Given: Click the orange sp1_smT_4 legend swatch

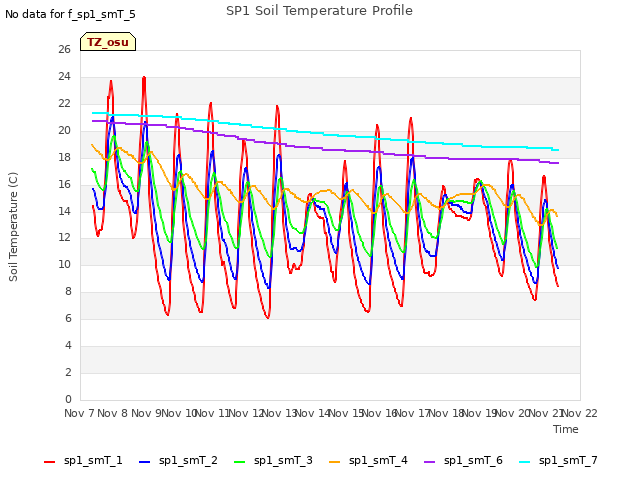Looking at the screenshot, I should (334, 462).
